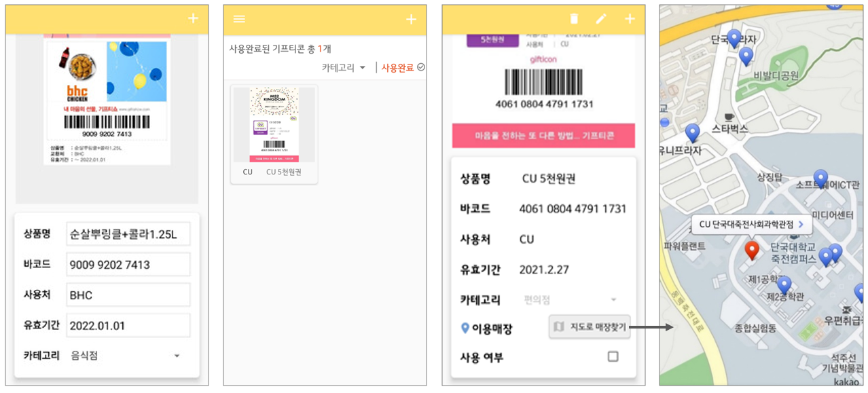Viewport: 868px width, 393px height.
Task: Open the hamburger menu in gifticon list
Action: (x=239, y=19)
